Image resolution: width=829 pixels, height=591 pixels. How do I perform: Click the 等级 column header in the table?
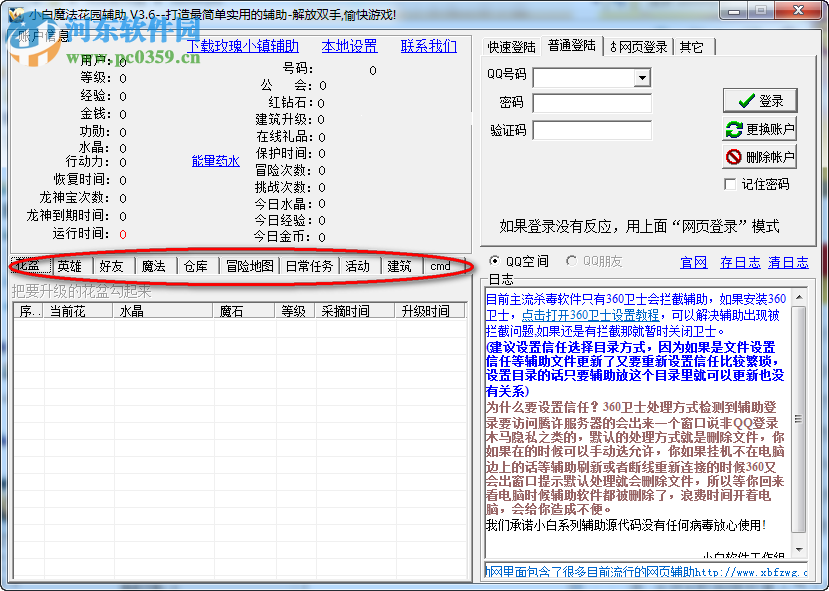point(295,311)
